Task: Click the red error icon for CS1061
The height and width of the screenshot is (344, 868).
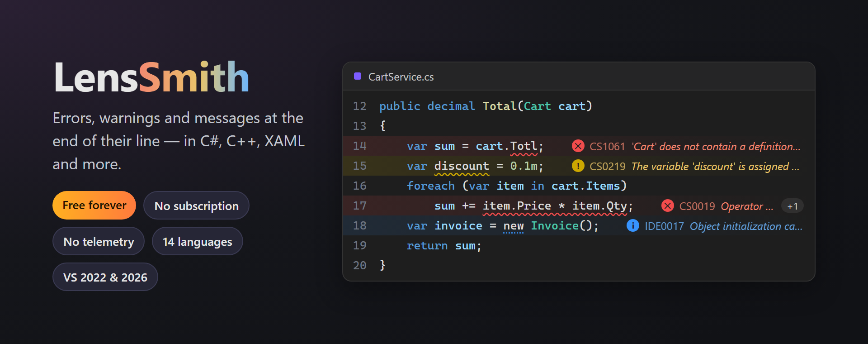Action: tap(578, 146)
